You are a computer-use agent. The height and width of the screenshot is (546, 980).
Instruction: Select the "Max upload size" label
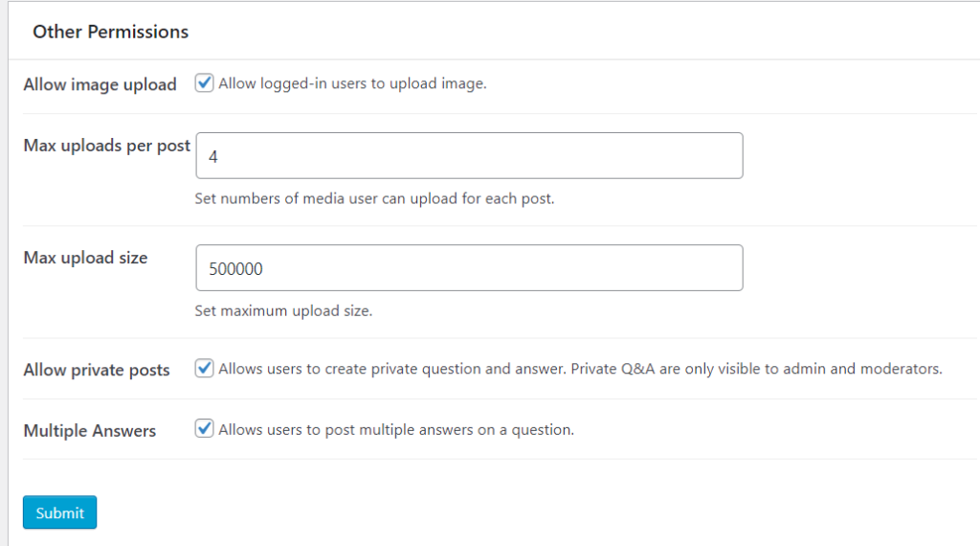tap(85, 258)
